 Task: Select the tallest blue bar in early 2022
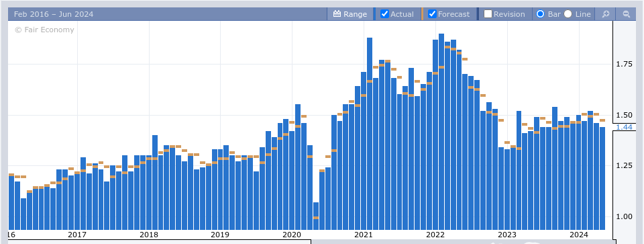441,132
